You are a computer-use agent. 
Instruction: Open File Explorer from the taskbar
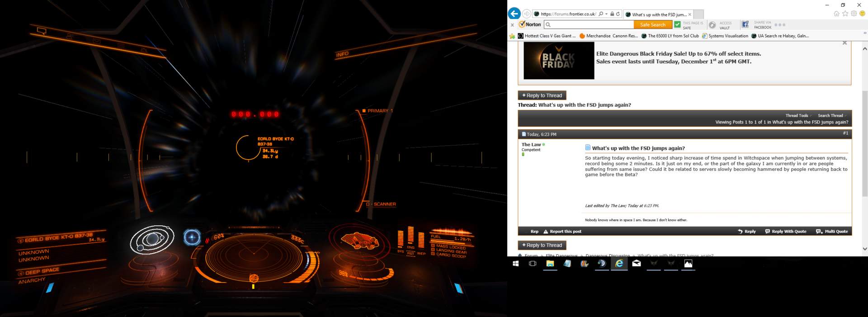pos(550,264)
